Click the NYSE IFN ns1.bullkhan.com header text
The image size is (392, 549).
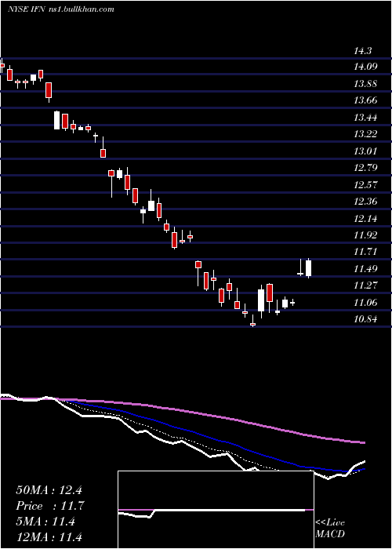tap(61, 9)
